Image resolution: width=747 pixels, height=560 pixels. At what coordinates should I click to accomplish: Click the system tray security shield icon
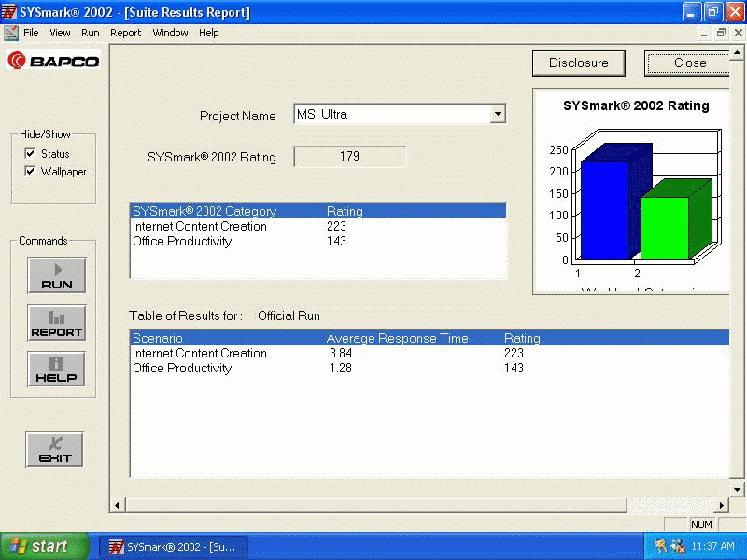tap(678, 546)
